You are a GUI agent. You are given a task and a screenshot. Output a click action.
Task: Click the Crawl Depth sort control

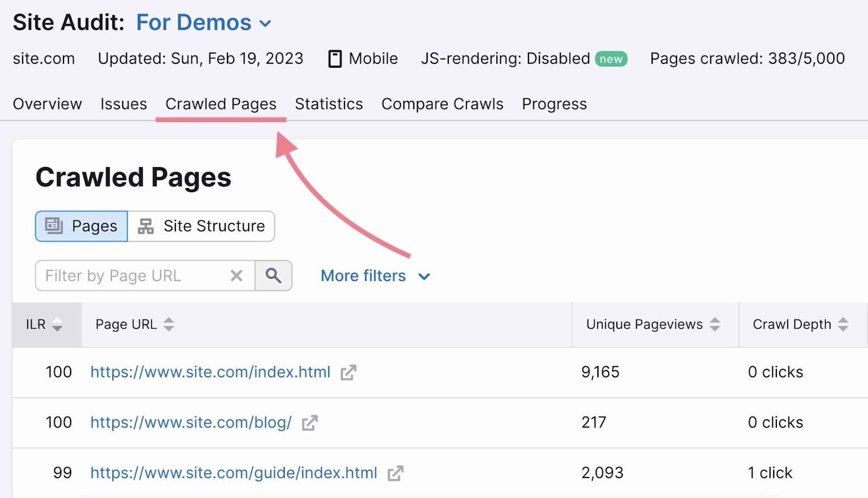tap(843, 324)
